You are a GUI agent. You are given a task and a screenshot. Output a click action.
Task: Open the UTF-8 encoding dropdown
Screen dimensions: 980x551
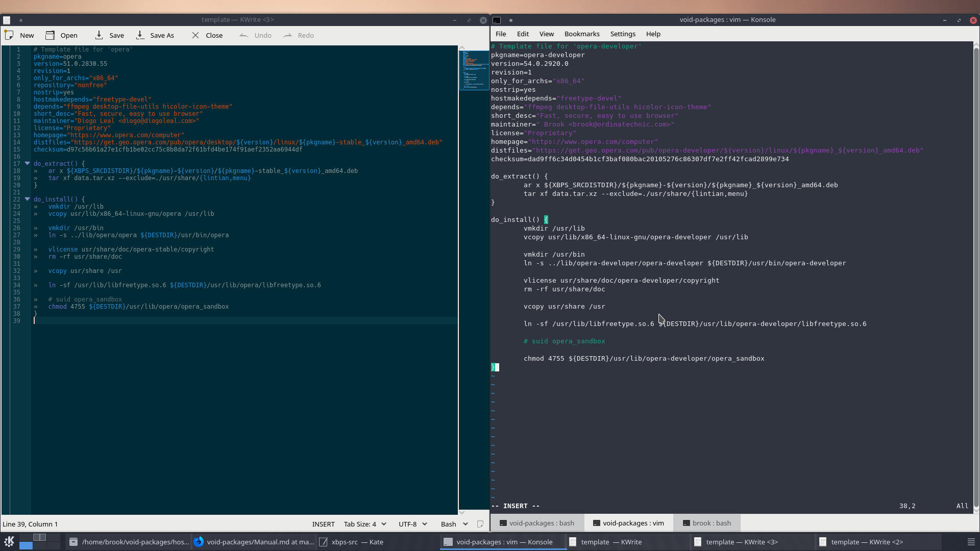point(412,524)
